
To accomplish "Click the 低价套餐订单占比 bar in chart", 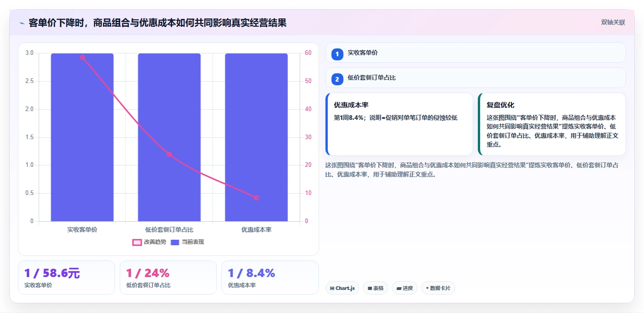I will pos(169,137).
